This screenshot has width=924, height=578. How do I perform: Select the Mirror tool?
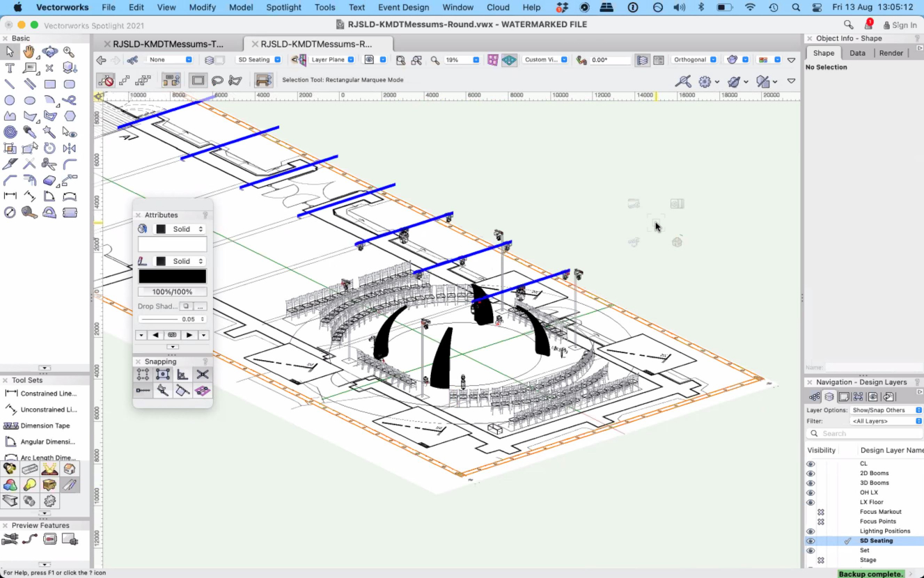point(69,148)
